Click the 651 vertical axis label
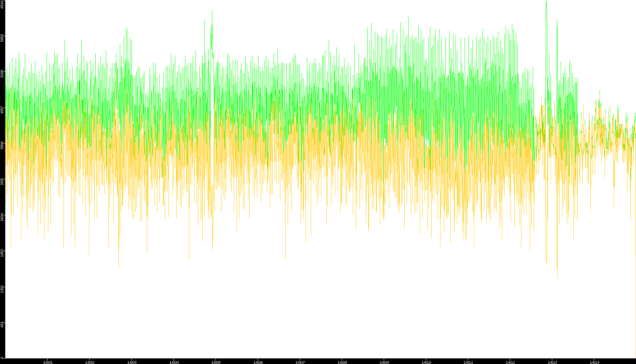Screen dimensions: 636x364 coord(2,325)
